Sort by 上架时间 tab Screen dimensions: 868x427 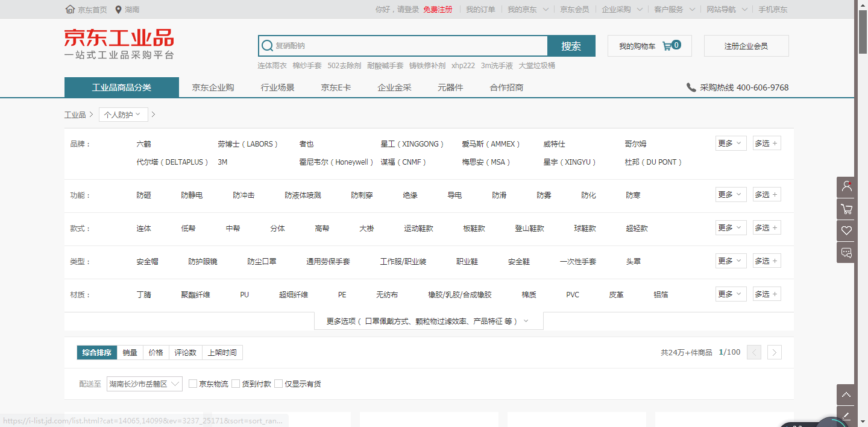tap(222, 353)
